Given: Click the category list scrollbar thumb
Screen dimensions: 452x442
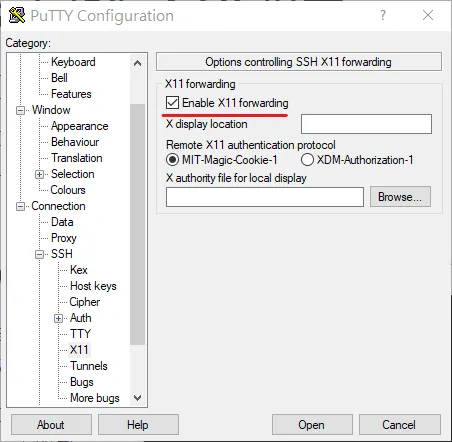Looking at the screenshot, I should coord(137,224).
